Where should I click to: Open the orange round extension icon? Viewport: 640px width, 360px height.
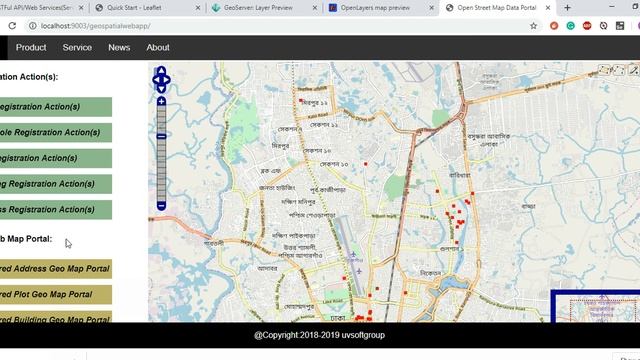pos(554,26)
